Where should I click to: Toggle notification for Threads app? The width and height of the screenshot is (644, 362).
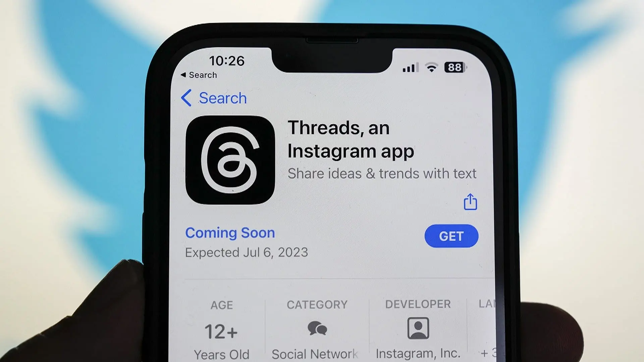pos(451,236)
